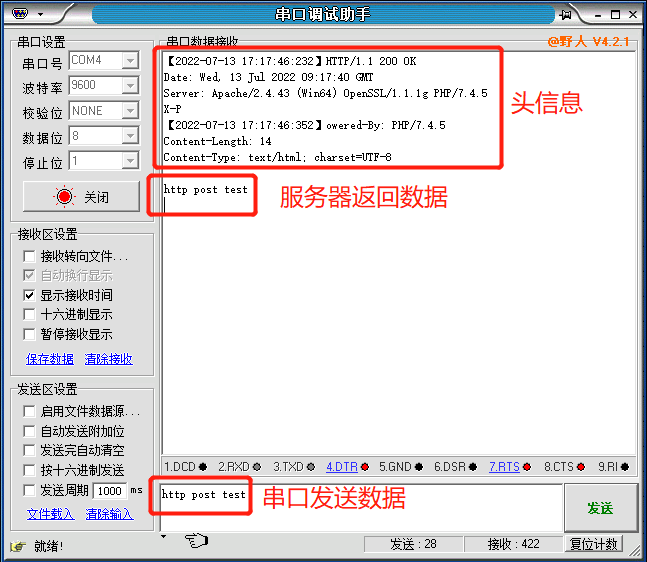Viewport: 647px width, 562px height.
Task: Open the 停止位 1 dropdown
Action: 130,161
